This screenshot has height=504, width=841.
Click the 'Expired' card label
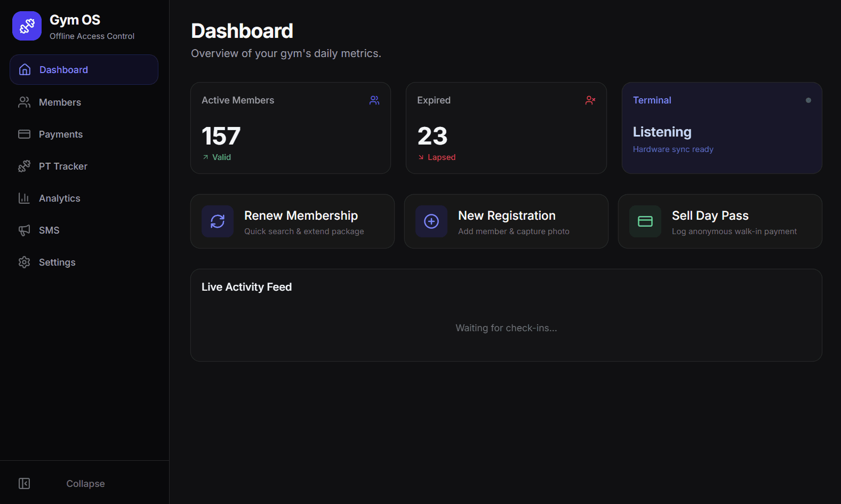coord(434,100)
